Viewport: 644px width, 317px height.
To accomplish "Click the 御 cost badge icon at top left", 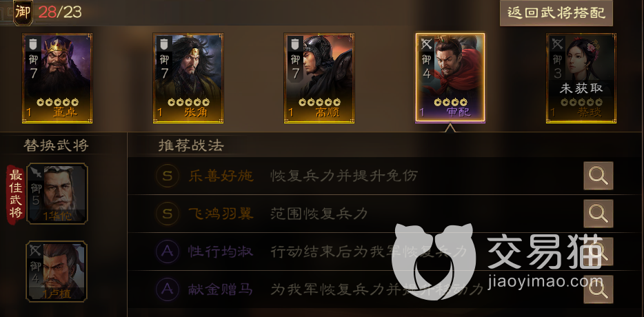I will click(x=23, y=12).
